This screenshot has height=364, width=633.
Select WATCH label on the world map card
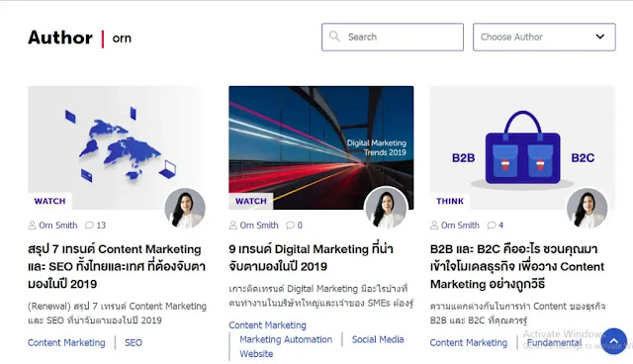point(49,201)
